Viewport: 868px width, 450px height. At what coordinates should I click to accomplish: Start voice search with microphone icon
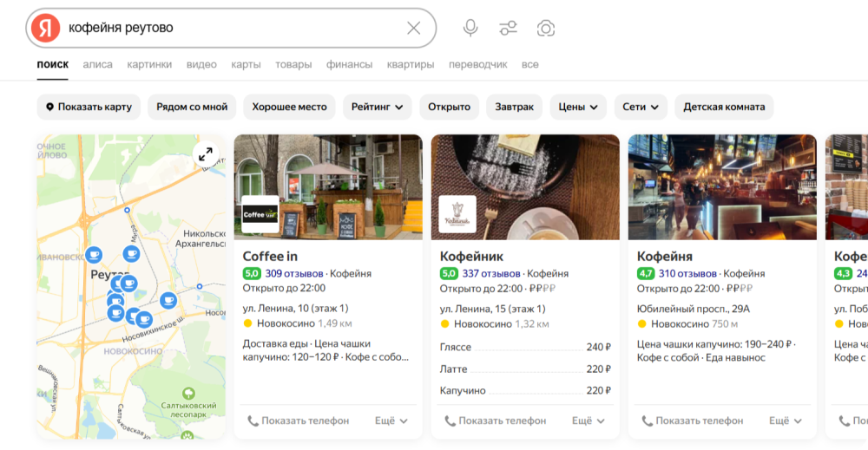pos(470,28)
